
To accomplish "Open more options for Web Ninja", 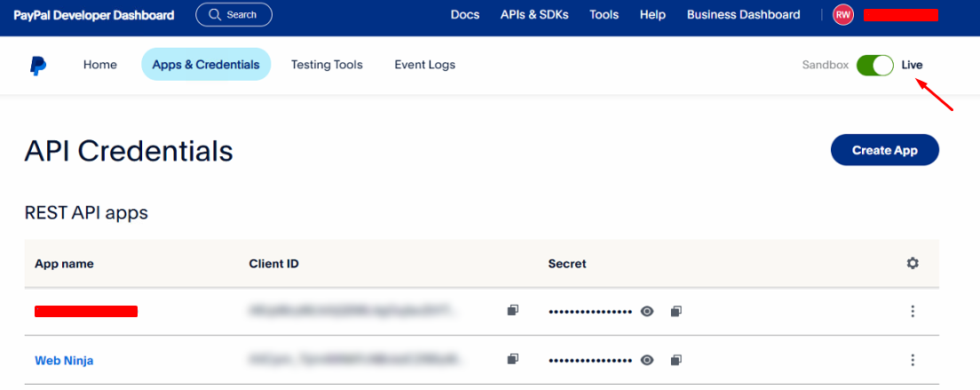I will (913, 360).
